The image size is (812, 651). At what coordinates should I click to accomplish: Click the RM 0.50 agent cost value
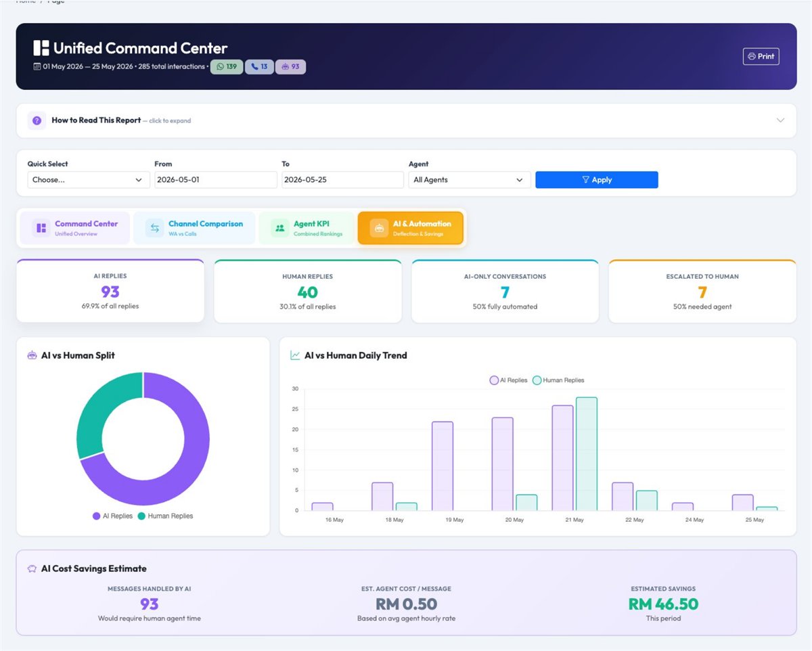point(406,604)
